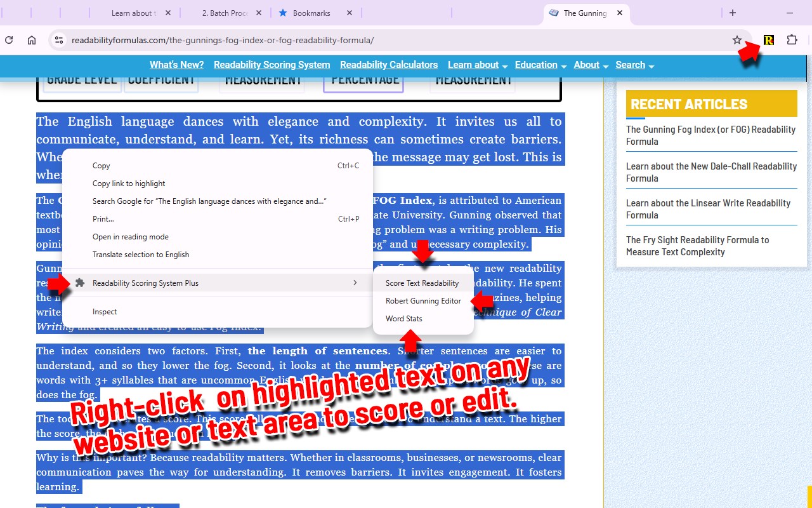Open the New Dale-Chall Readability Formula article

(x=711, y=172)
